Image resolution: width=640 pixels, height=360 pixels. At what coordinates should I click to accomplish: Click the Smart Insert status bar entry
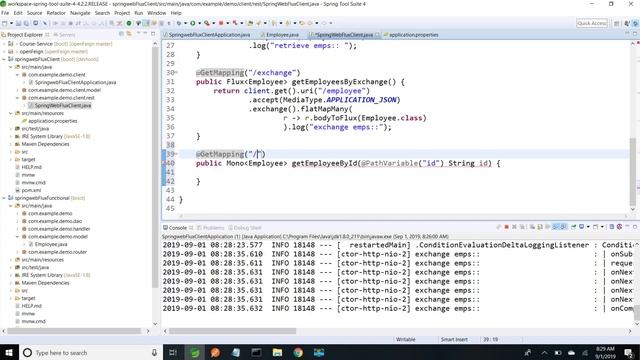(x=454, y=340)
